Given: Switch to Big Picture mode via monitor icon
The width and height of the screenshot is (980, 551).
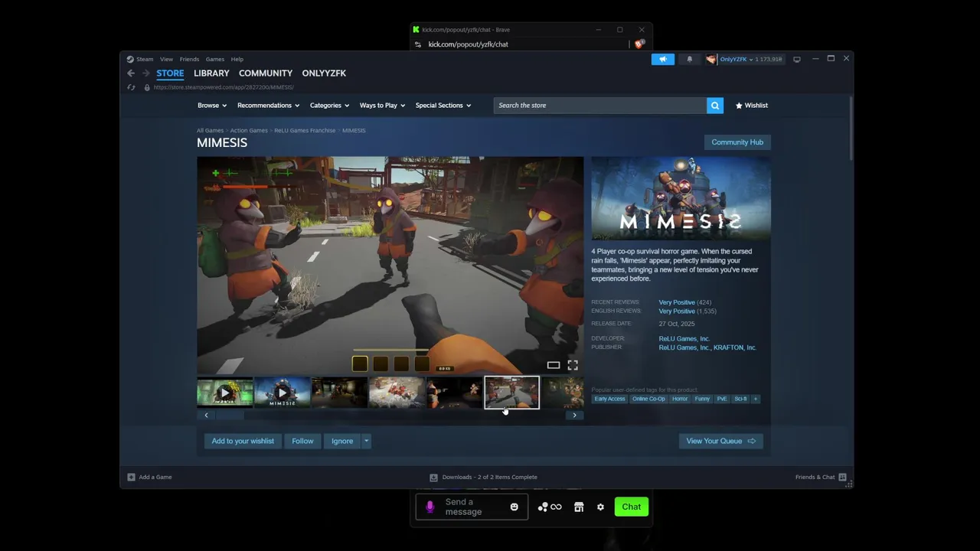Looking at the screenshot, I should 797,59.
